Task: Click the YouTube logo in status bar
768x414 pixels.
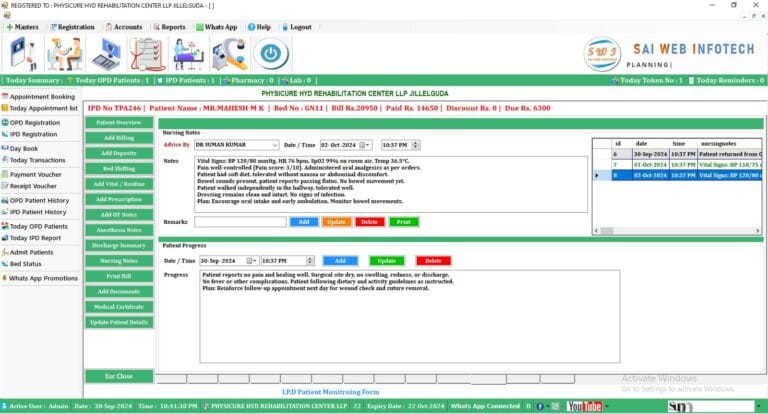Action: pos(584,406)
